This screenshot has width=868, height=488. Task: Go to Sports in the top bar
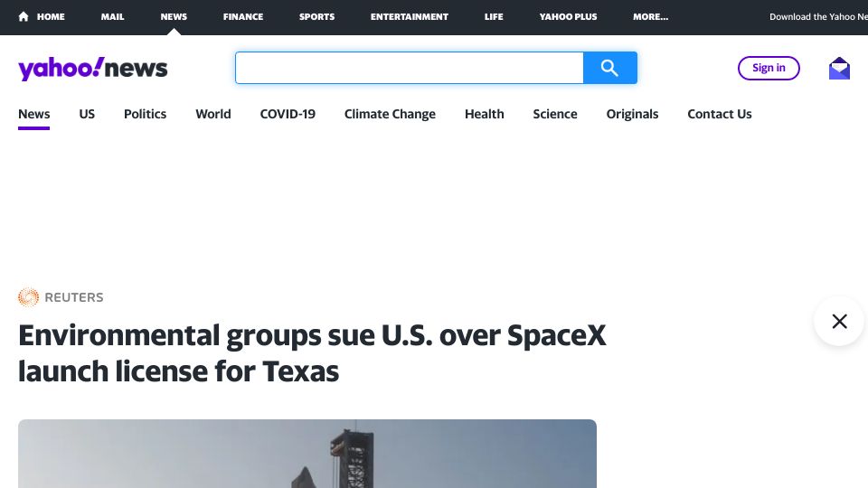tap(316, 16)
